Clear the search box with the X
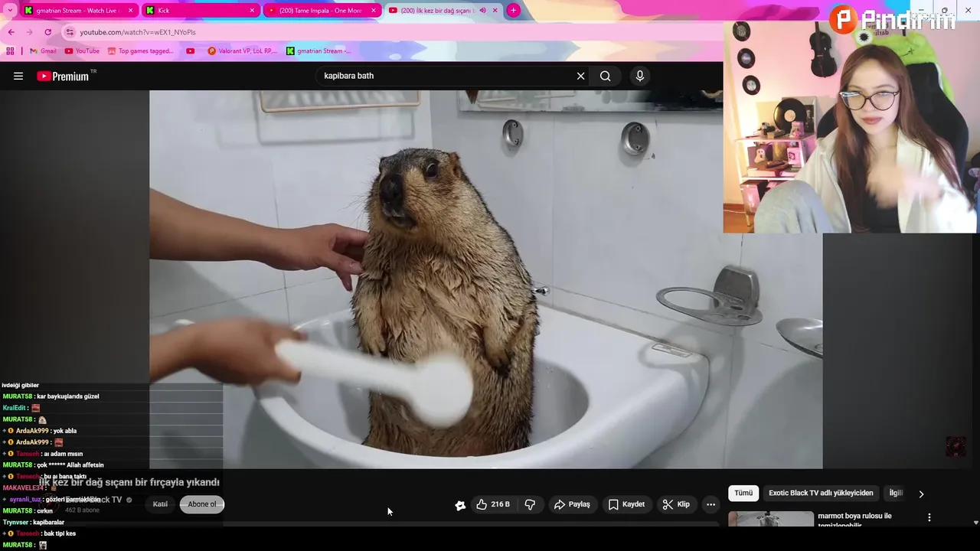The image size is (980, 551). coord(580,76)
